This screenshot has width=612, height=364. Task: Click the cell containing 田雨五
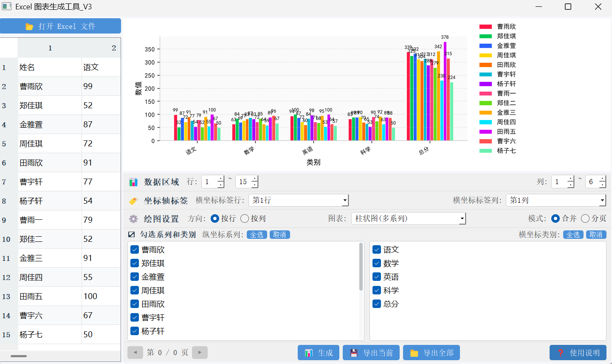50,296
